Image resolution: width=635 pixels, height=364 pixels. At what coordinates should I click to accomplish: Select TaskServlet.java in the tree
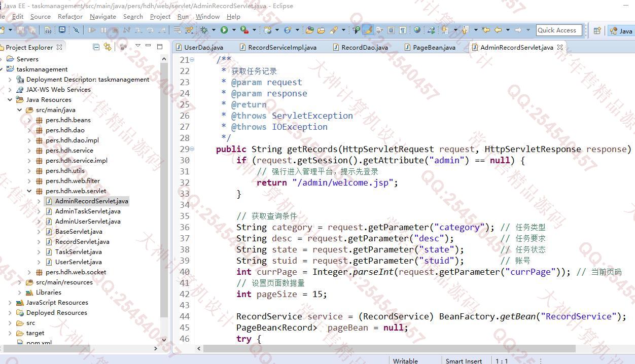78,252
